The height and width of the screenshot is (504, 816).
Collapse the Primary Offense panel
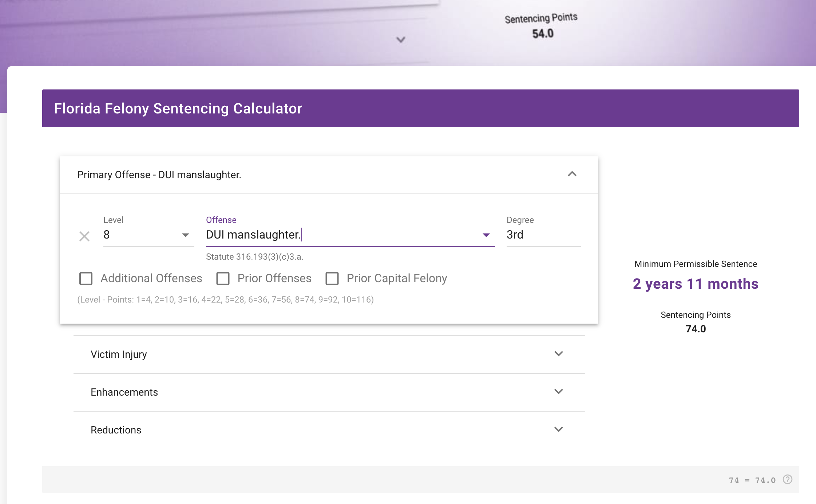click(x=572, y=175)
